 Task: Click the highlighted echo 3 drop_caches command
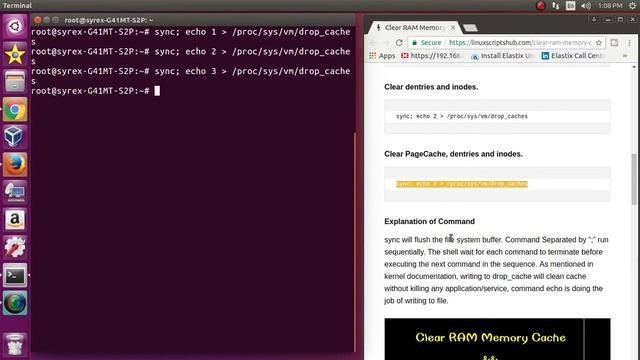point(462,184)
